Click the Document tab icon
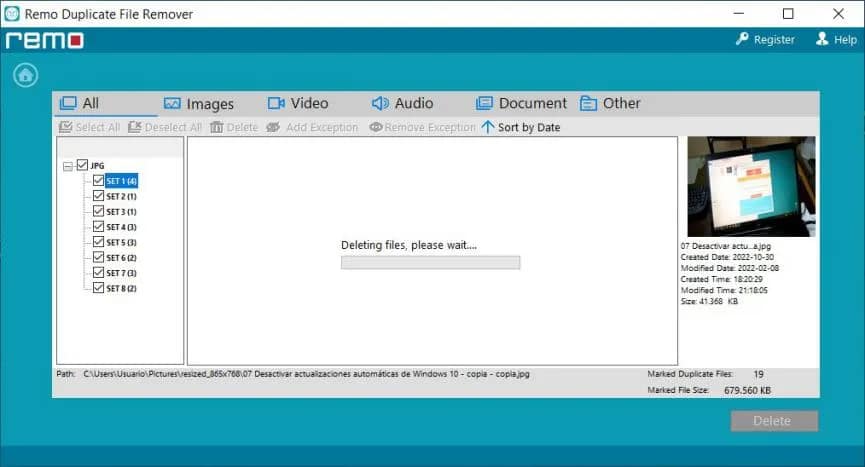Viewport: 865px width, 467px height. pos(484,103)
